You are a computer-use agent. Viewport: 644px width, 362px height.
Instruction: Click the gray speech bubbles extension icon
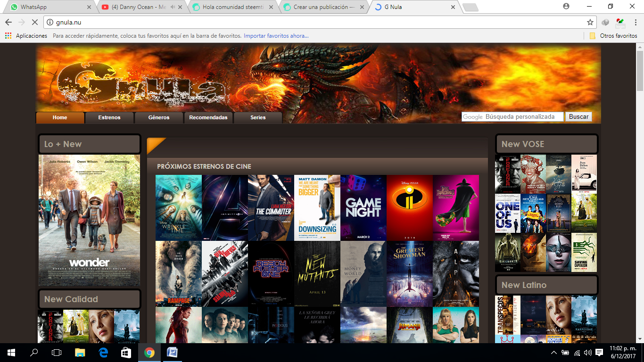[606, 22]
